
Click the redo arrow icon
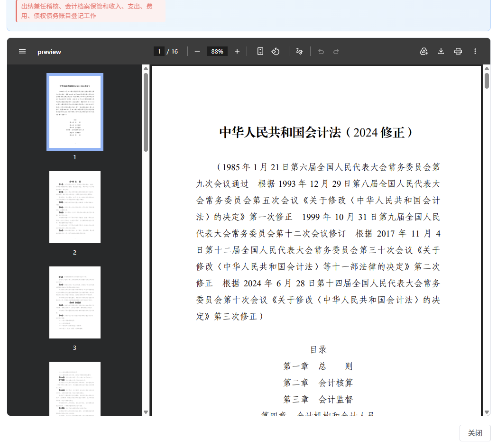coord(336,51)
